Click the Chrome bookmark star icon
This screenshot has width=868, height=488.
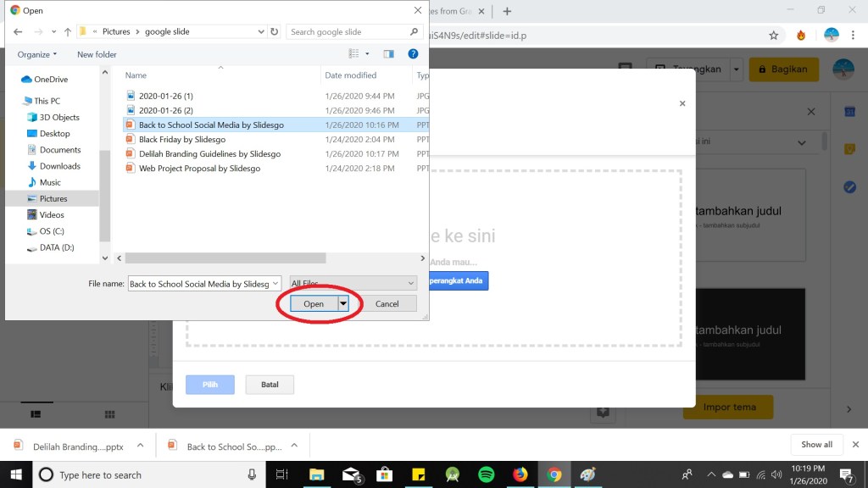pyautogui.click(x=773, y=36)
